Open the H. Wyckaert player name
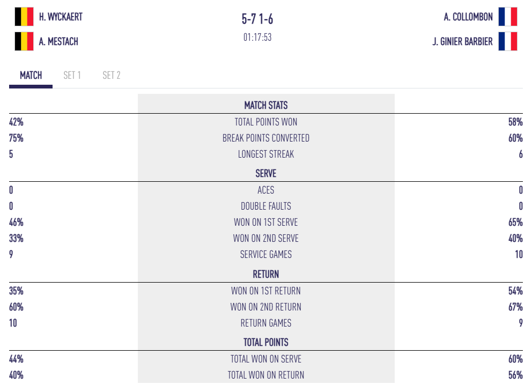The width and height of the screenshot is (532, 392). [61, 17]
